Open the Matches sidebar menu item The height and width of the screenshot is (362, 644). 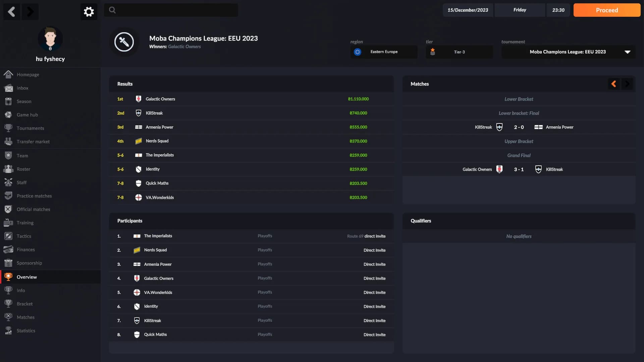50,317
